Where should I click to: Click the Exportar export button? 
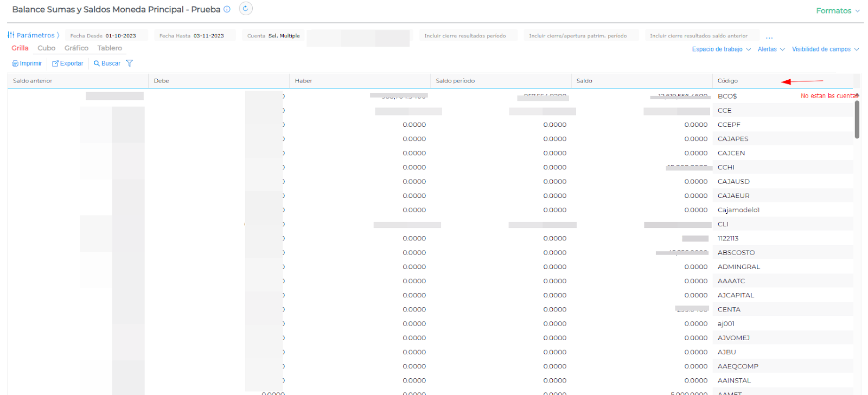[68, 63]
